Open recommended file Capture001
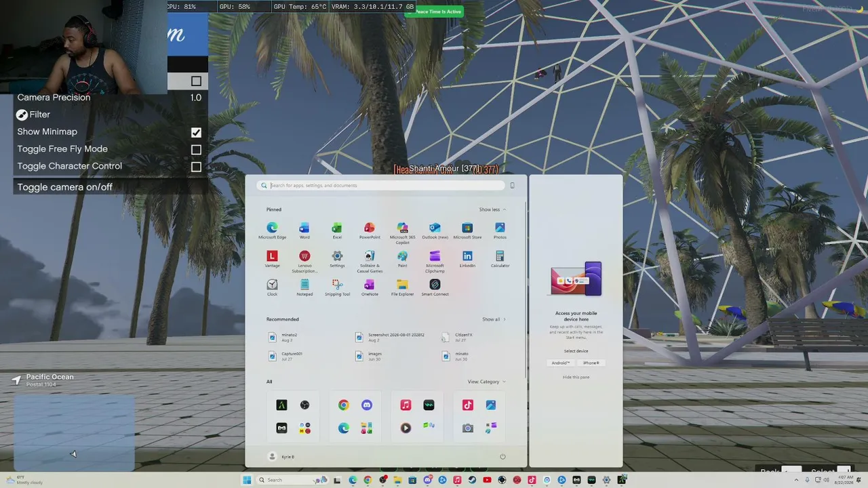This screenshot has width=868, height=488. coord(285,356)
